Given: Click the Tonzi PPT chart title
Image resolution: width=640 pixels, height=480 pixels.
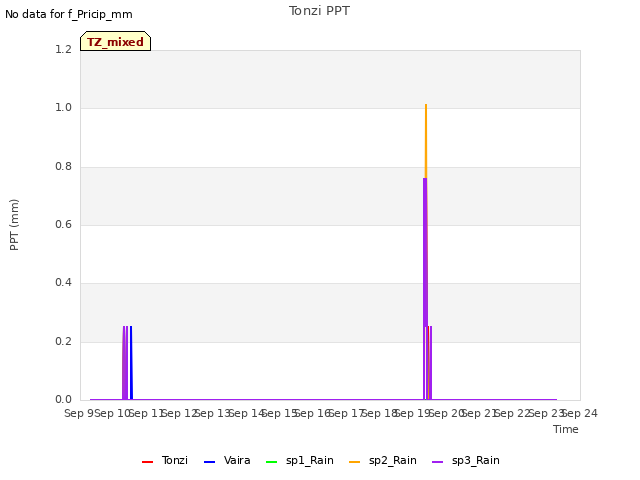Looking at the screenshot, I should tap(320, 11).
